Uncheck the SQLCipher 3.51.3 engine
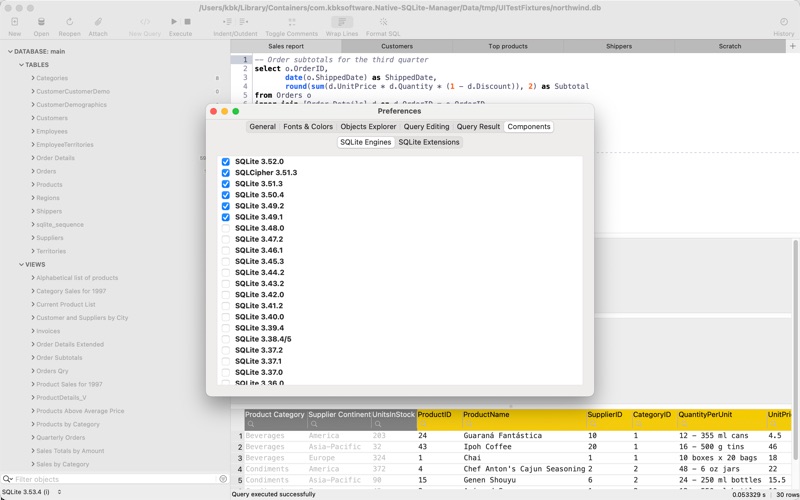The height and width of the screenshot is (500, 800). (x=226, y=173)
